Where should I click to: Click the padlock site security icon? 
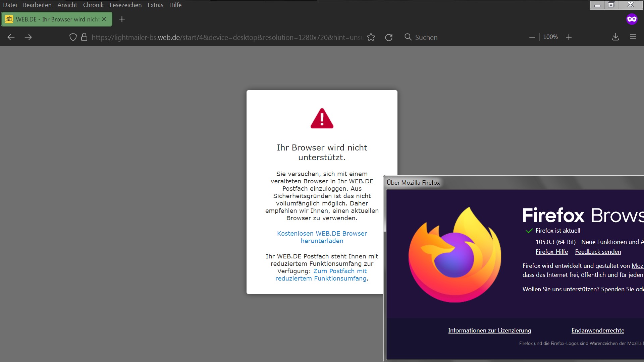click(84, 37)
